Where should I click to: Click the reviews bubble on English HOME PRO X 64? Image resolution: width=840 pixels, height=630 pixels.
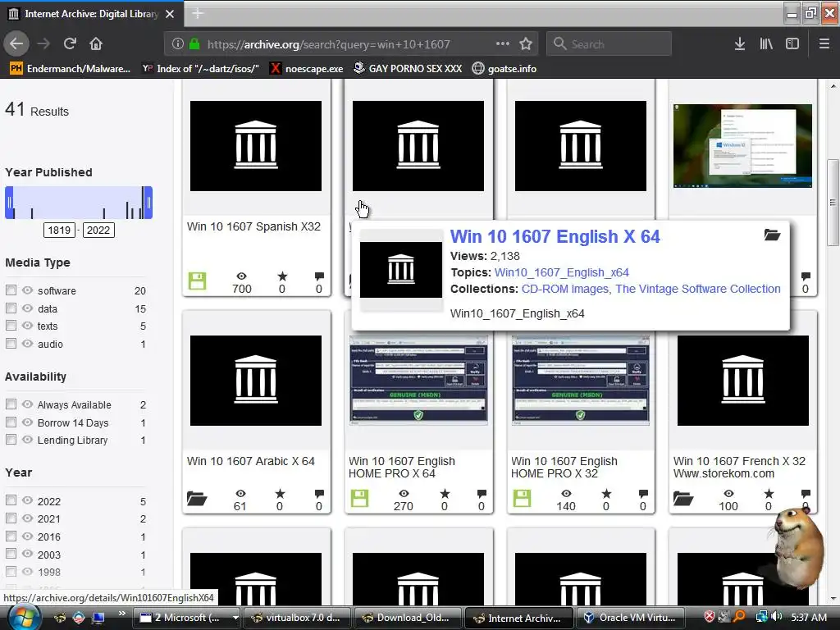(x=482, y=493)
